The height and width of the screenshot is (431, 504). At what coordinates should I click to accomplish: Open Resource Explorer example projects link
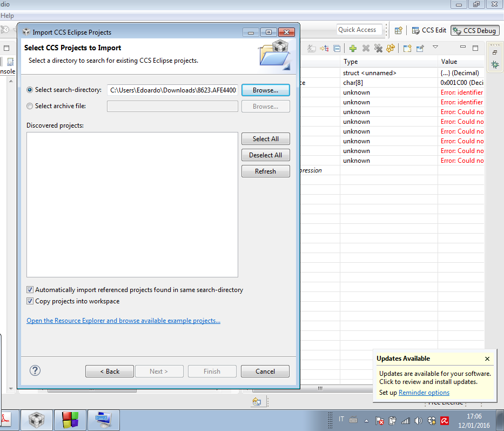pyautogui.click(x=123, y=321)
